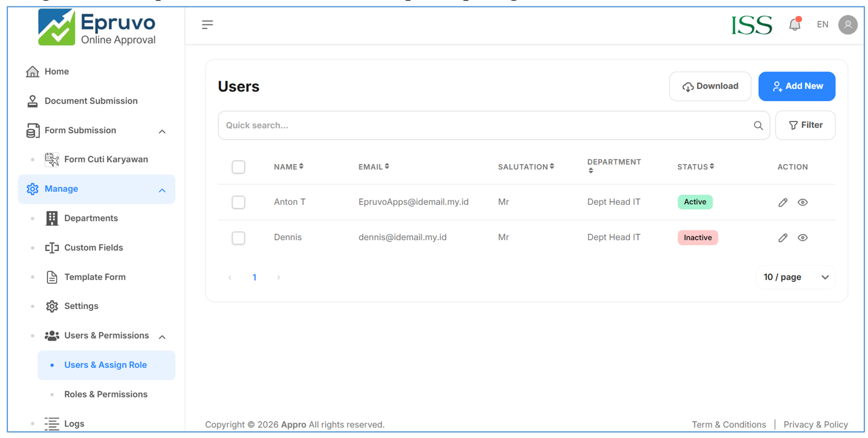Click the edit pencil for Anton T
The image size is (868, 438).
(x=783, y=202)
